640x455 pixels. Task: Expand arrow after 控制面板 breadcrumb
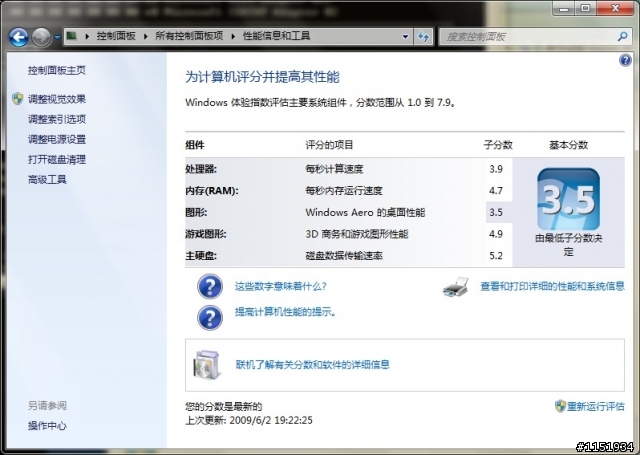pyautogui.click(x=145, y=36)
